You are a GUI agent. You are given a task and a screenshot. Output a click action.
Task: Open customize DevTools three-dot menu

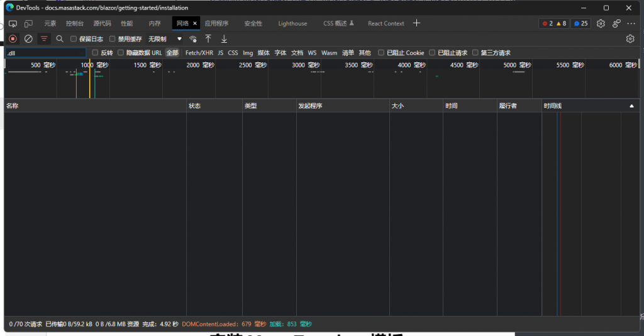point(631,23)
